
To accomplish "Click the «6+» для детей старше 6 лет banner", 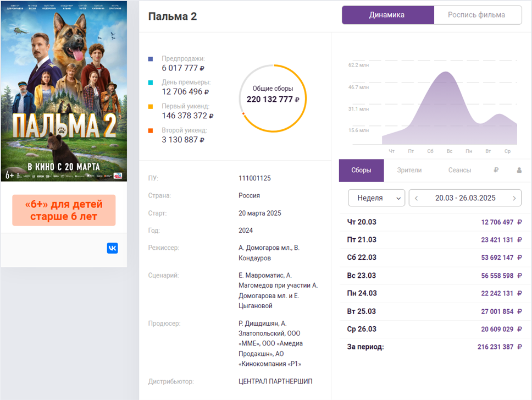I will (x=64, y=210).
